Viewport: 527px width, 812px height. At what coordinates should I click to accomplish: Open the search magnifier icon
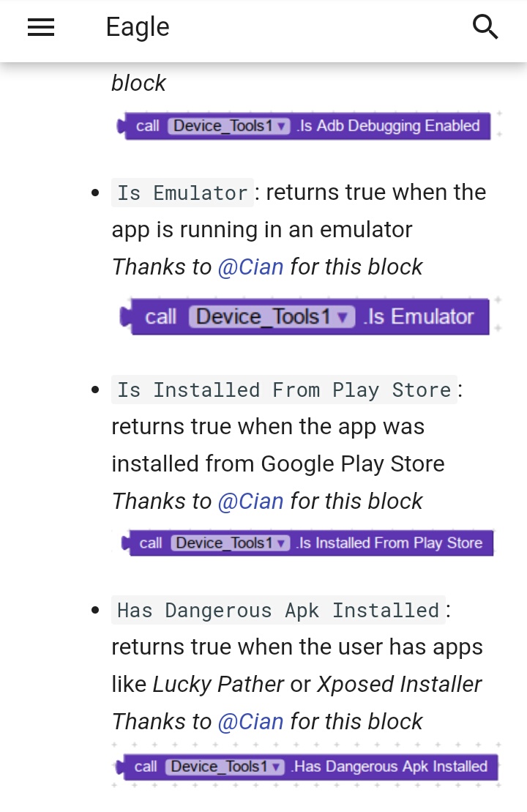485,27
